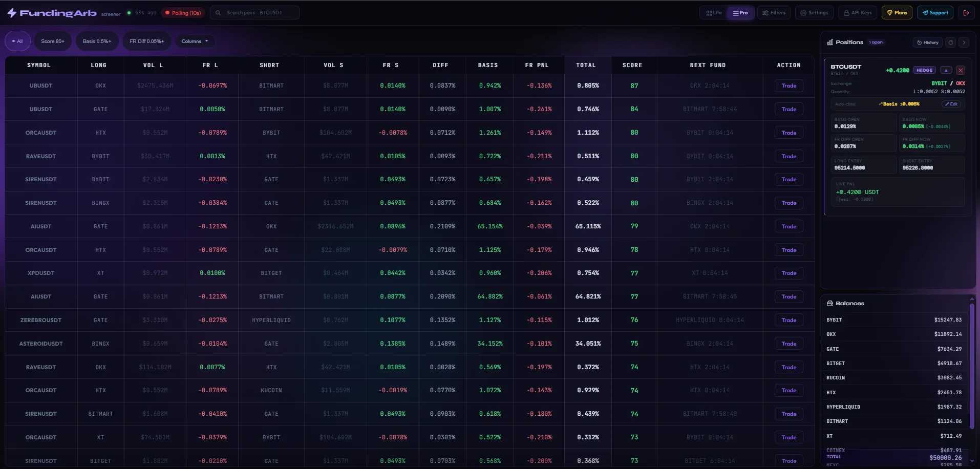This screenshot has height=469, width=980.
Task: Edit the auto-close basis rule
Action: tap(951, 104)
